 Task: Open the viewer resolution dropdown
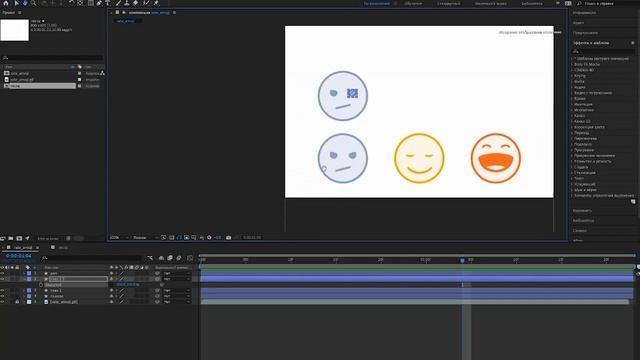pyautogui.click(x=145, y=238)
